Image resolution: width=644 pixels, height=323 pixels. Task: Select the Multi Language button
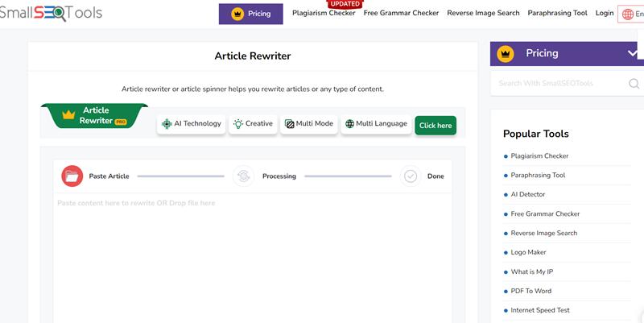(x=376, y=124)
